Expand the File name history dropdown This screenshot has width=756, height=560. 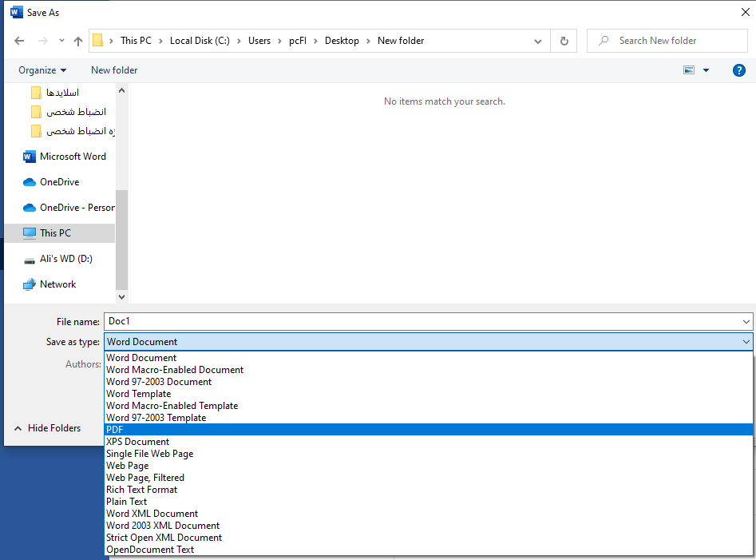point(746,321)
